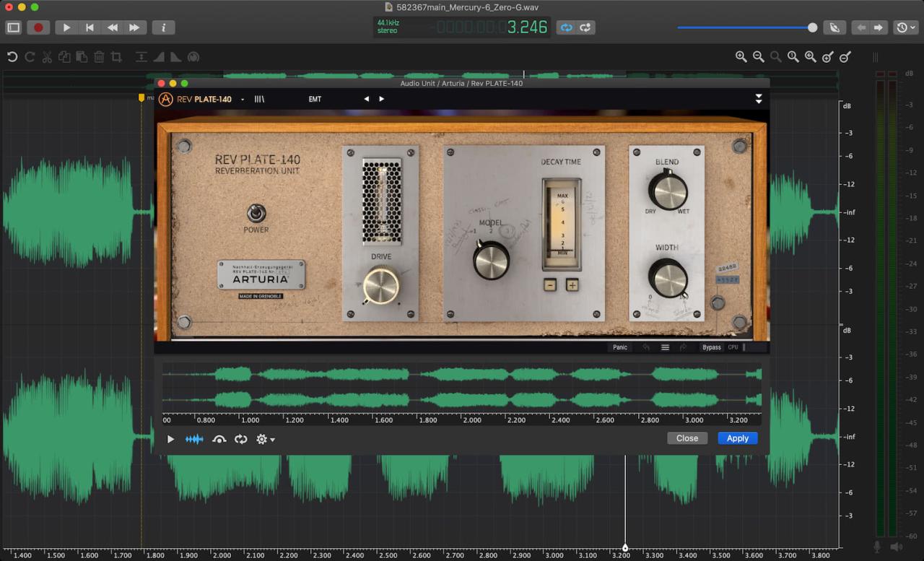
Task: Toggle loop in the effect preview
Action: (241, 439)
